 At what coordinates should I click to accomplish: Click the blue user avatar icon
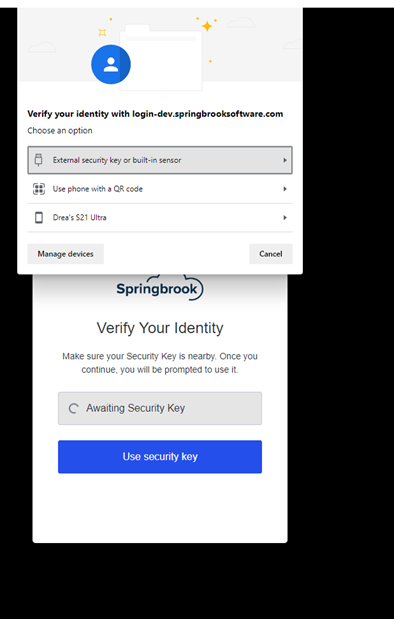111,64
